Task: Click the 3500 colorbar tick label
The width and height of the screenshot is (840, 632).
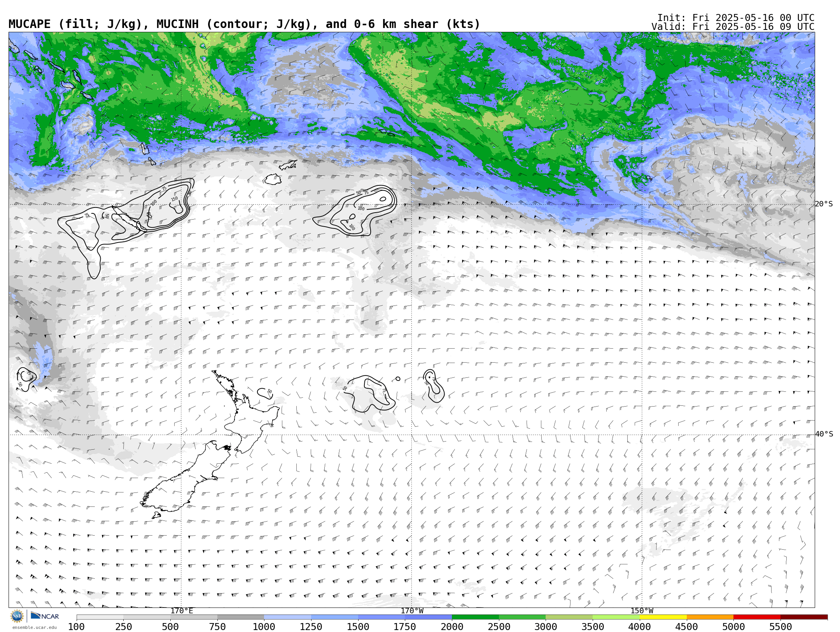Action: pos(593,627)
